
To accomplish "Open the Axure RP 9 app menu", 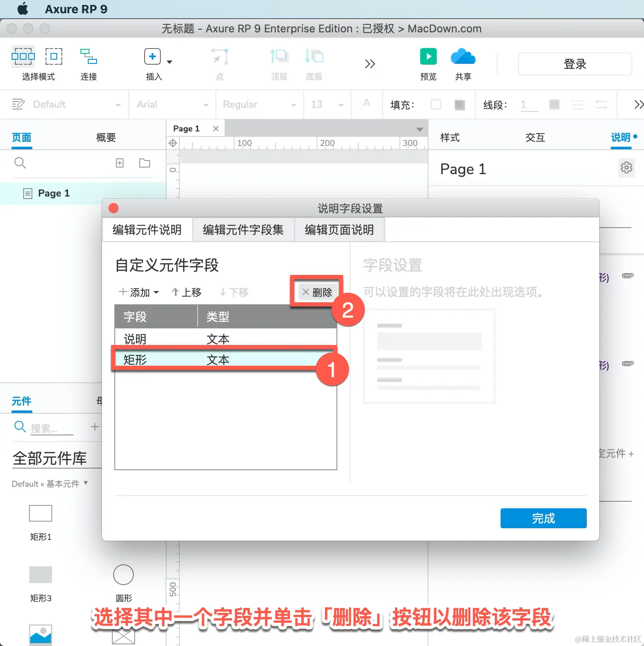I will point(76,9).
